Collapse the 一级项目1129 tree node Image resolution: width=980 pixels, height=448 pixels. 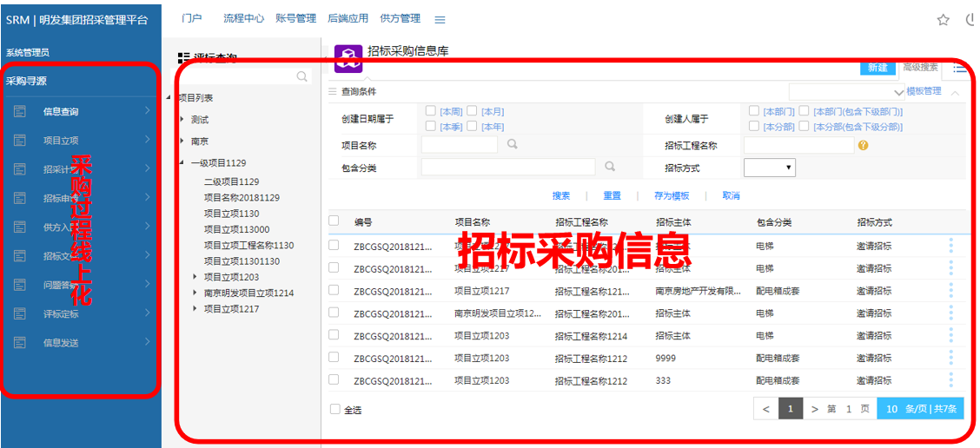[182, 162]
